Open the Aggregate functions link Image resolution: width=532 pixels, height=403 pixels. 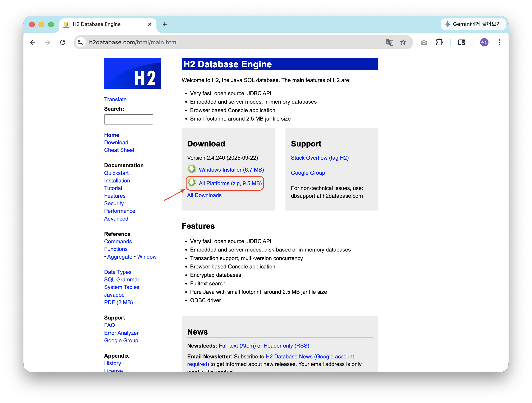[120, 257]
